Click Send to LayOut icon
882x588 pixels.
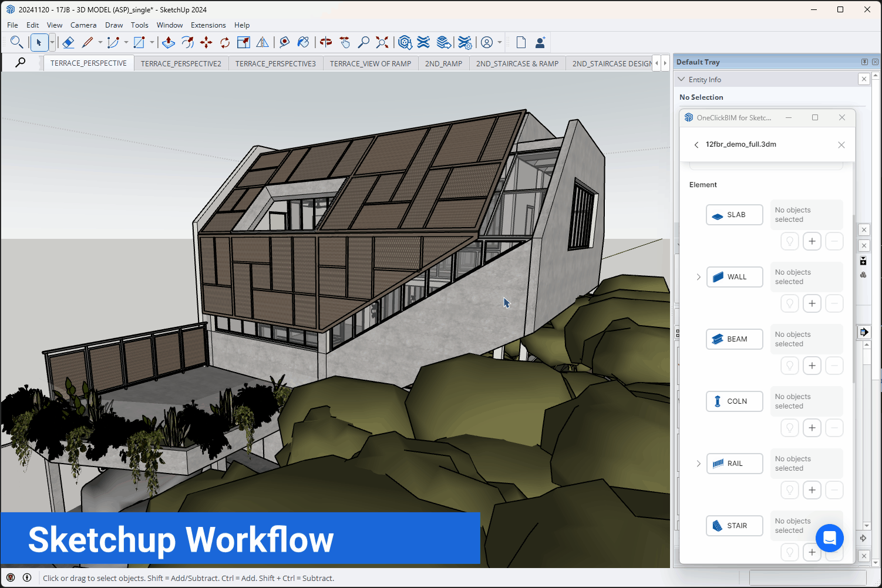(x=444, y=42)
